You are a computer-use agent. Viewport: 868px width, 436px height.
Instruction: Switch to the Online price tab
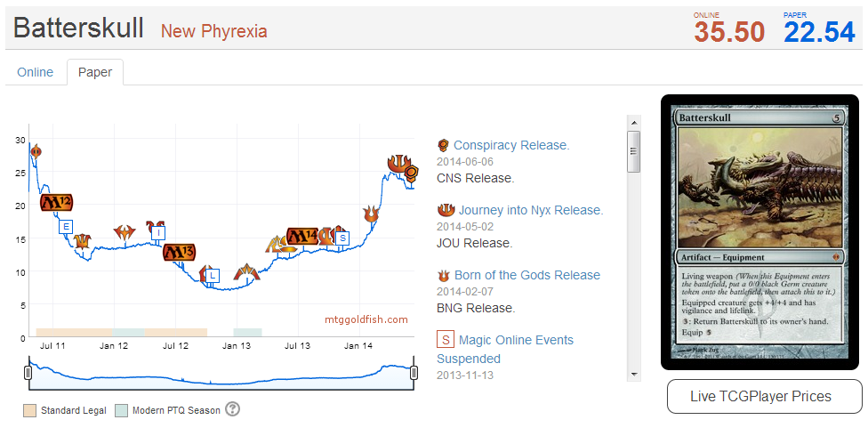click(36, 72)
